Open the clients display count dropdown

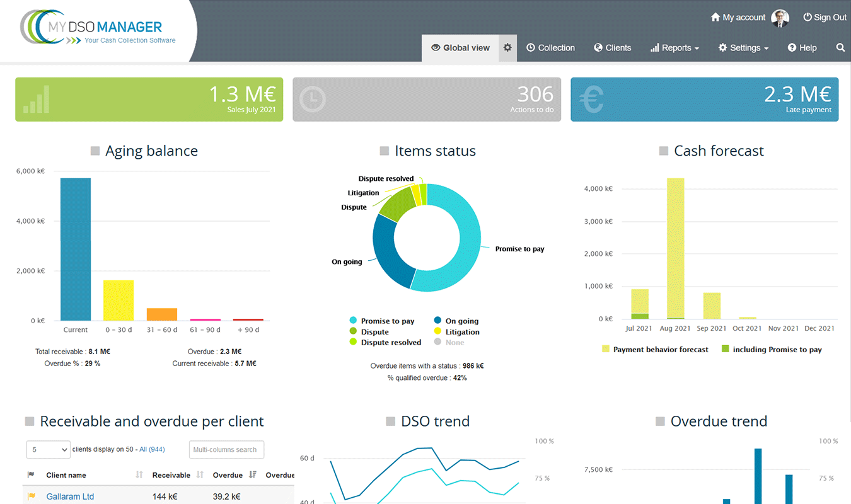tap(48, 450)
